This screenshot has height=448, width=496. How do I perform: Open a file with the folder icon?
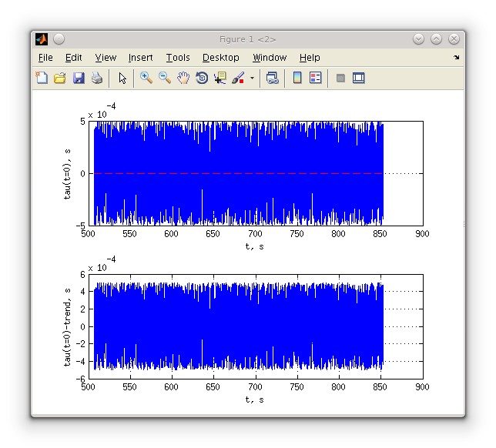click(59, 78)
